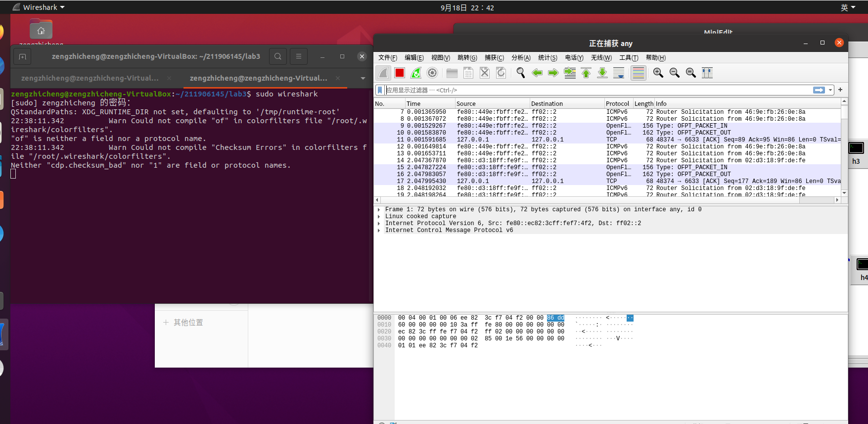Zoom out the packet text
The height and width of the screenshot is (424, 868).
click(675, 73)
